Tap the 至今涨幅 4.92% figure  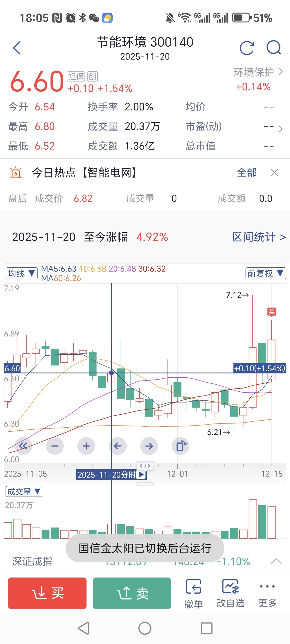(152, 237)
